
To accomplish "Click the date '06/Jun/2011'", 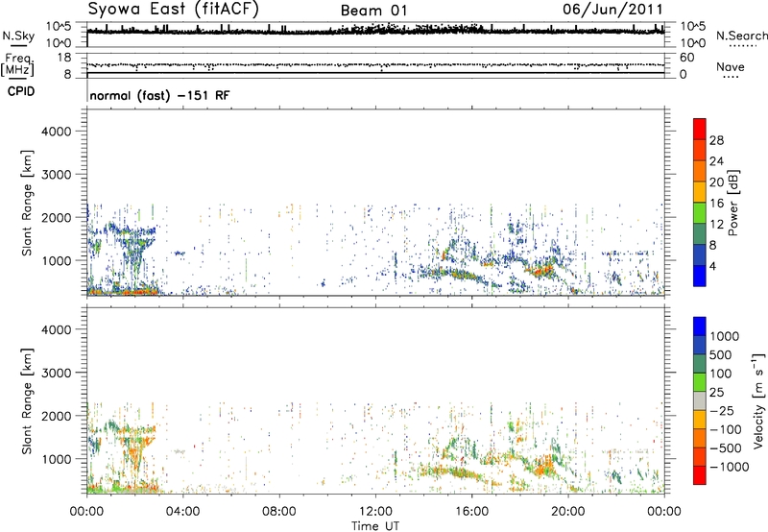I will click(x=612, y=10).
